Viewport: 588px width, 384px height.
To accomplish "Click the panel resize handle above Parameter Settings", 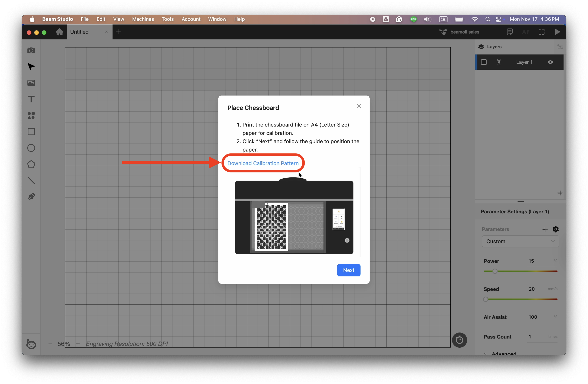I will tap(520, 202).
